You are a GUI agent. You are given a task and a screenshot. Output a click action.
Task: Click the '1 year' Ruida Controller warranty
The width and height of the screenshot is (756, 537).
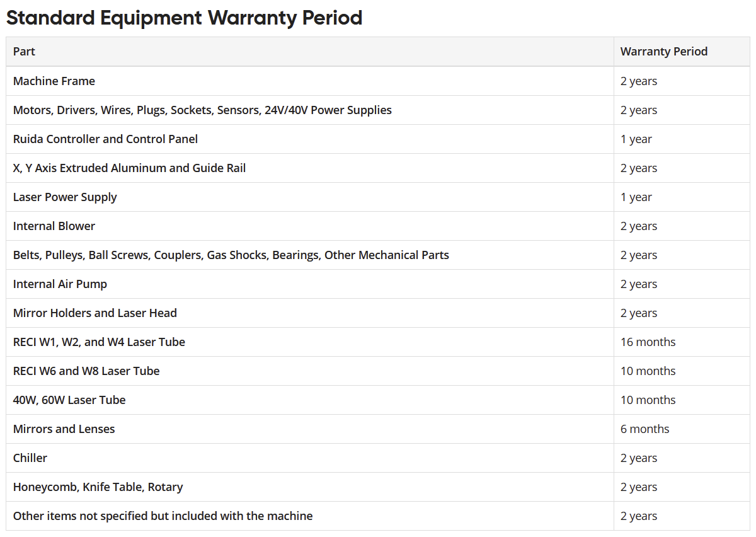636,139
